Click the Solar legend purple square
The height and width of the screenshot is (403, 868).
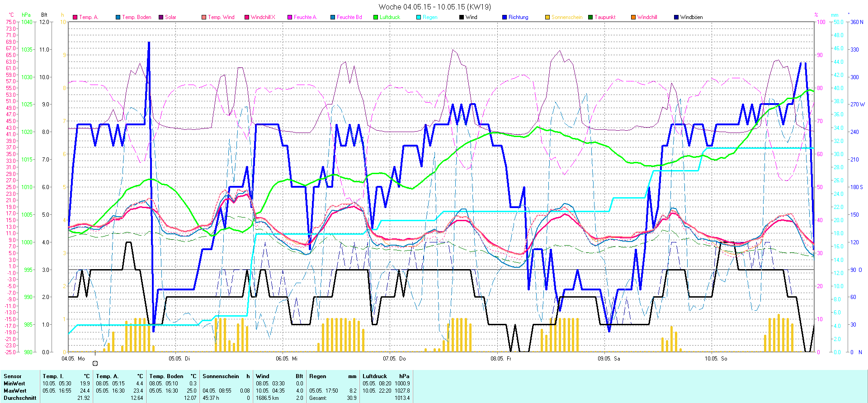161,17
